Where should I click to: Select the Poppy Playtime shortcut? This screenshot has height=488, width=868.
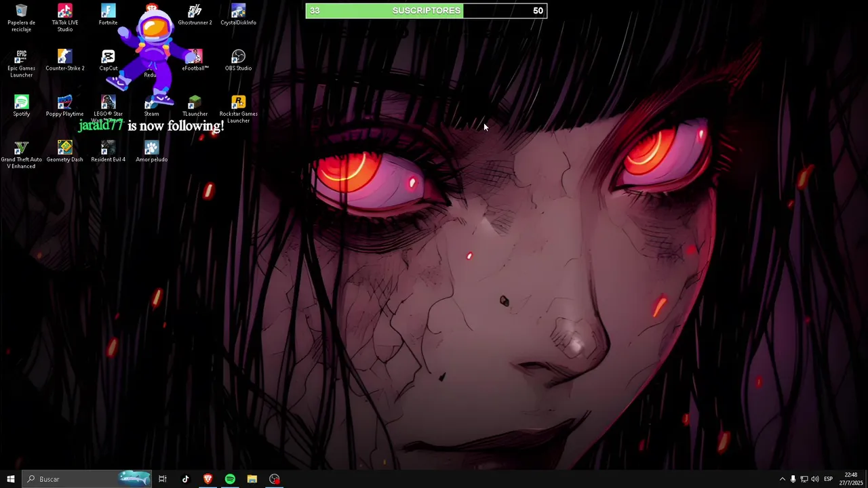click(x=64, y=106)
